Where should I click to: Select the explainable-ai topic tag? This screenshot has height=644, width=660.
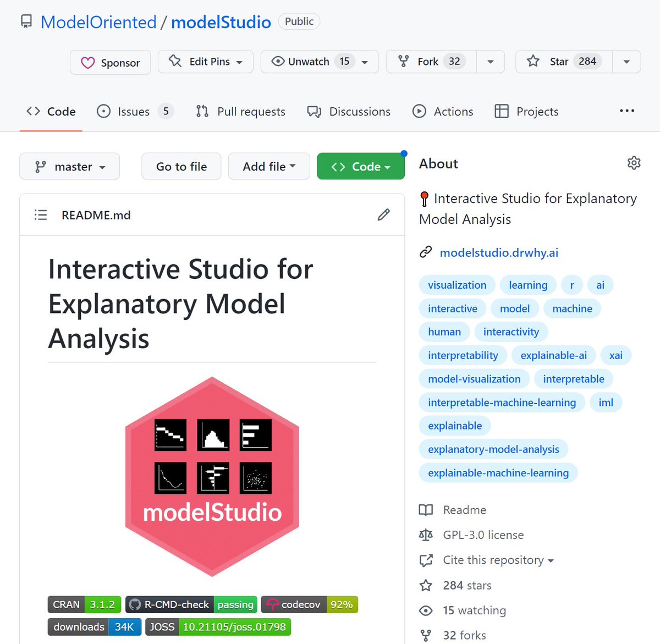click(x=553, y=355)
